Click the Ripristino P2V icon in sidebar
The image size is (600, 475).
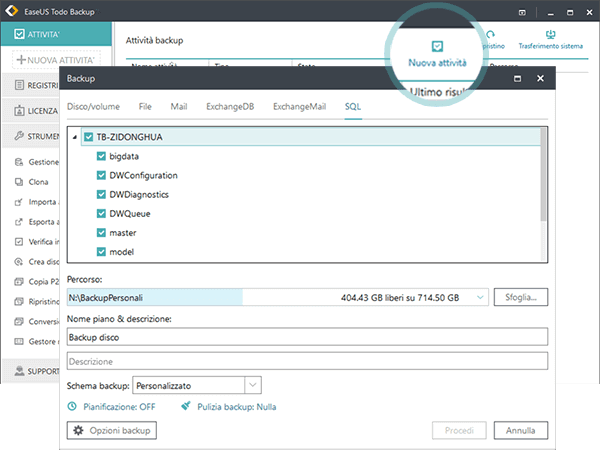pos(19,302)
